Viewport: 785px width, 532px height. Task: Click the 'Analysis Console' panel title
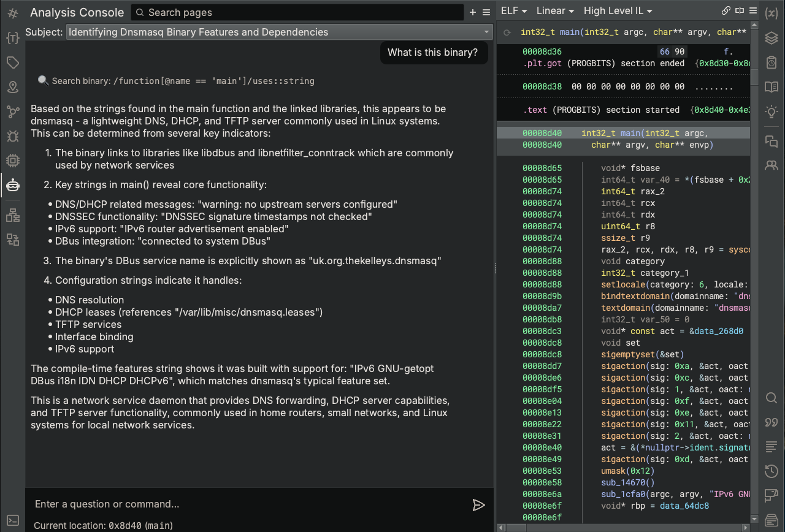click(x=77, y=12)
